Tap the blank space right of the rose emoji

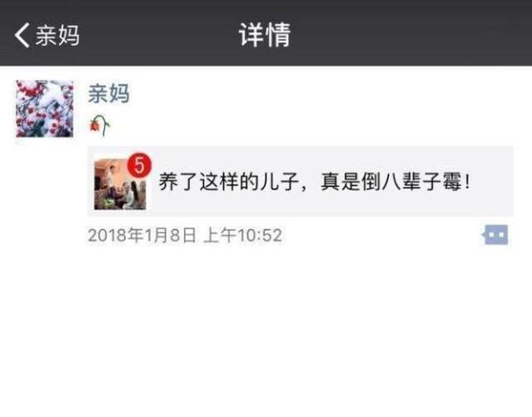pyautogui.click(x=305, y=126)
